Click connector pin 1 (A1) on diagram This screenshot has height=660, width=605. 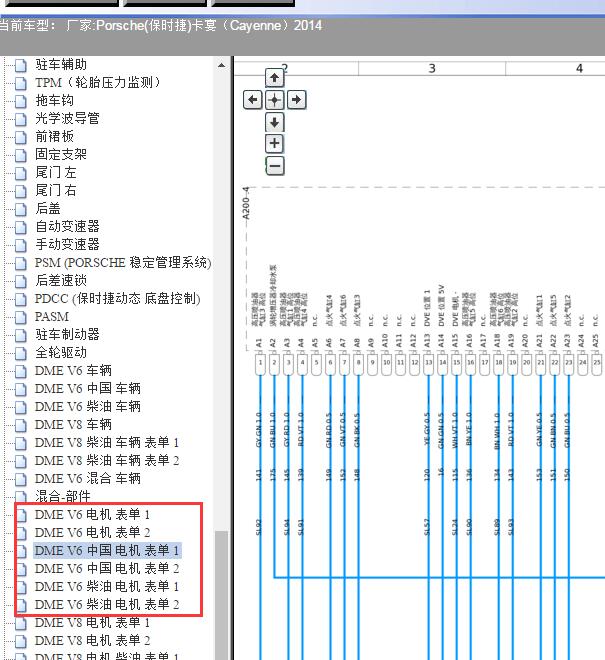pyautogui.click(x=260, y=363)
